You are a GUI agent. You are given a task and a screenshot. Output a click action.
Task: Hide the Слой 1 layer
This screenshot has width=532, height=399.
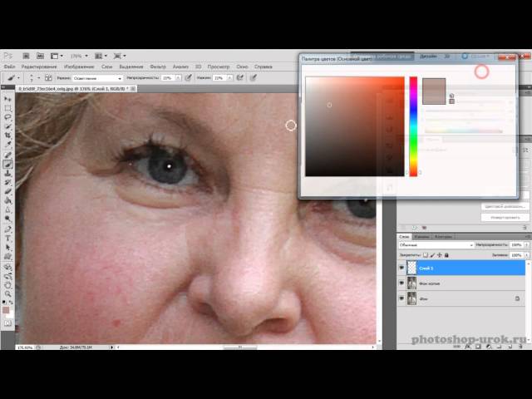point(401,268)
